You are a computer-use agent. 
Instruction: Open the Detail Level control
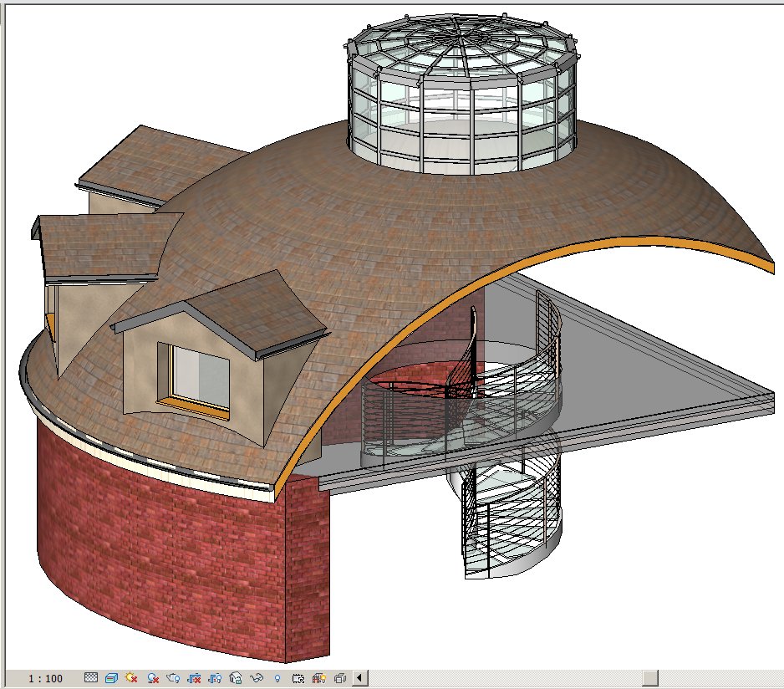click(x=90, y=678)
